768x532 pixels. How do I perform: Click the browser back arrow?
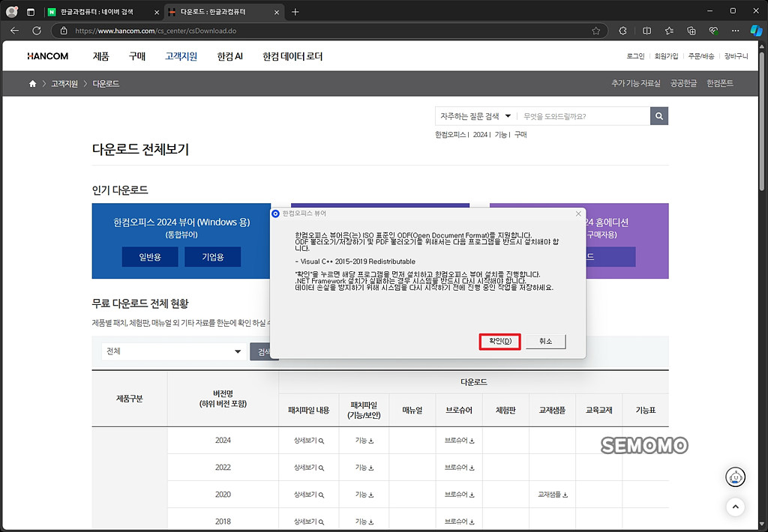pyautogui.click(x=15, y=30)
